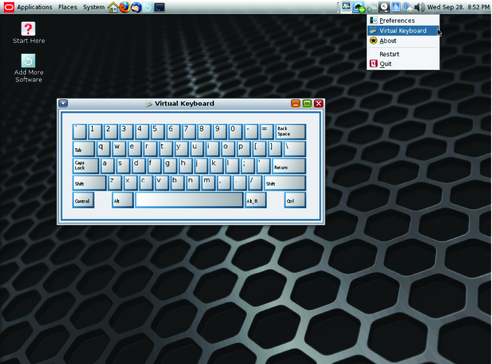This screenshot has height=364, width=492.
Task: Click the b key
Action: tap(177, 183)
